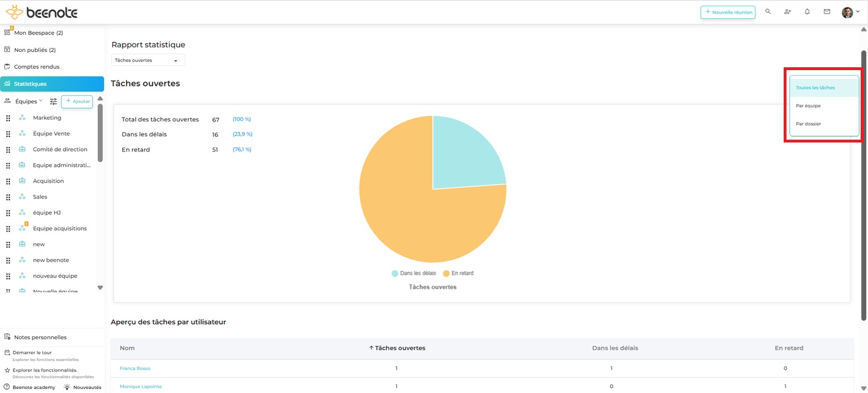Expand the Équipes section chevron

pos(41,101)
